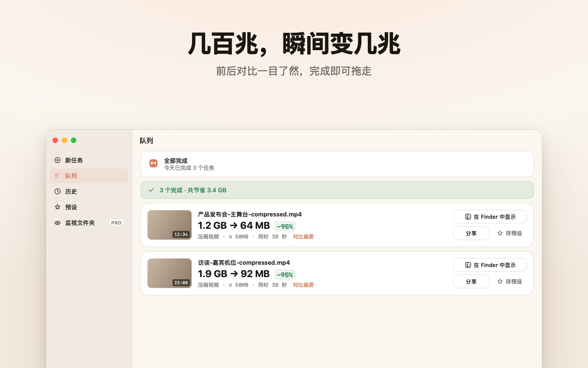588x368 pixels.
Task: Click 存预设 for the 产品发布会 video
Action: 510,233
